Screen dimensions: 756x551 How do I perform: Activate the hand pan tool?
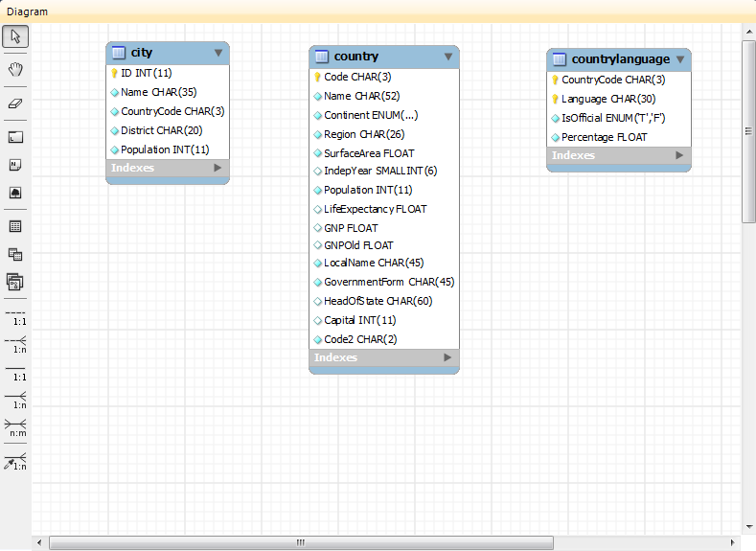[x=15, y=69]
